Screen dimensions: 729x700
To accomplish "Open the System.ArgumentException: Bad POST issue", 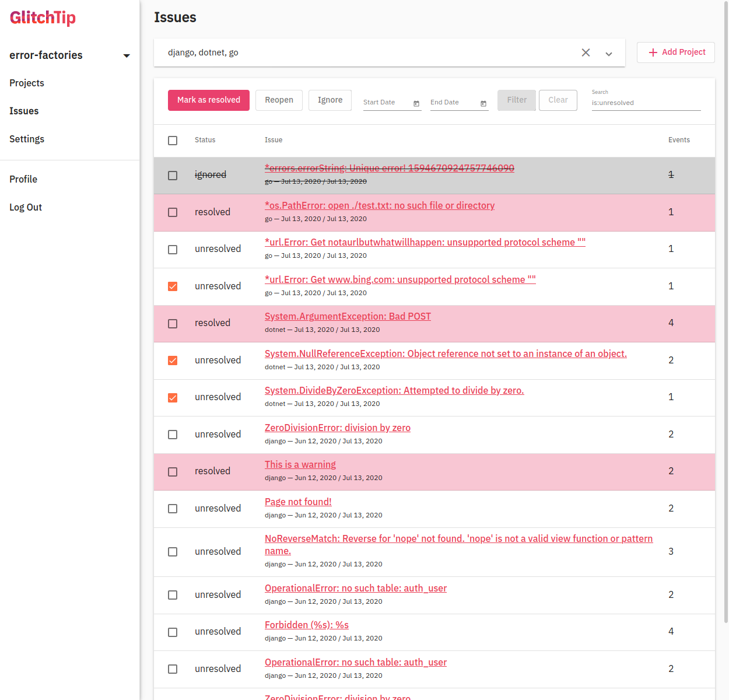I will pyautogui.click(x=348, y=316).
